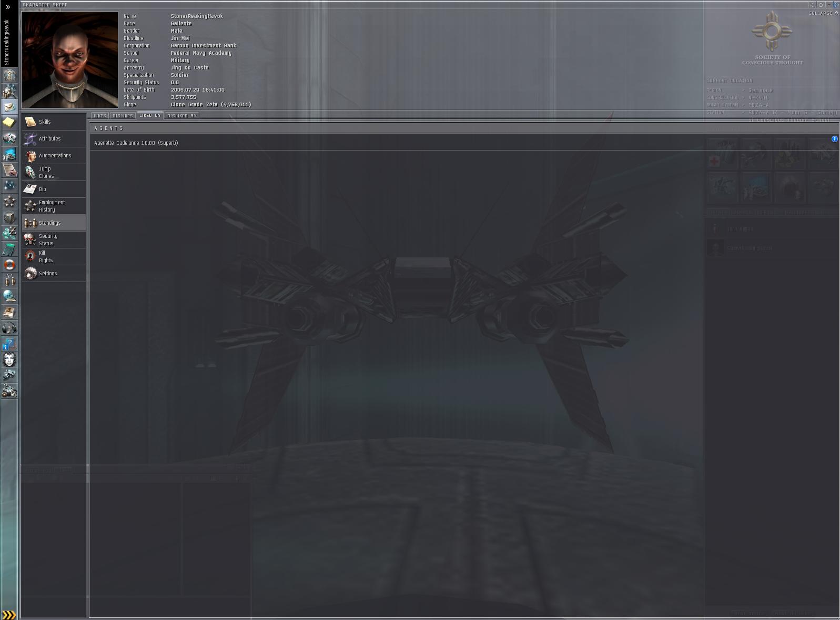Open the mail envelope icon

tap(9, 107)
